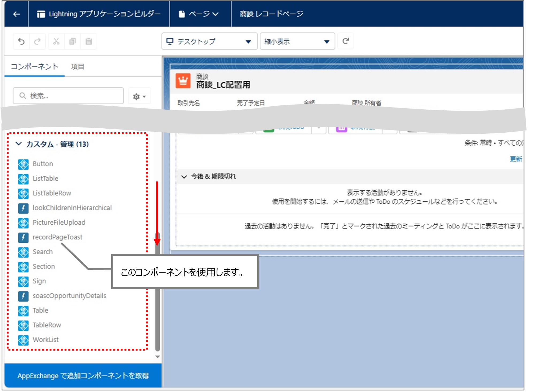Select the WorkList component label
The height and width of the screenshot is (392, 542).
click(x=46, y=340)
